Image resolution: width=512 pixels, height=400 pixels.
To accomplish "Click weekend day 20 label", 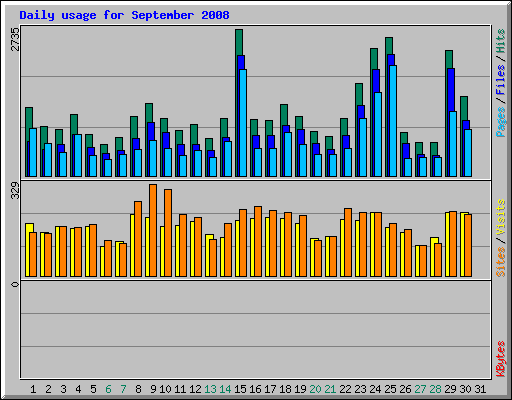I will click(x=315, y=389).
